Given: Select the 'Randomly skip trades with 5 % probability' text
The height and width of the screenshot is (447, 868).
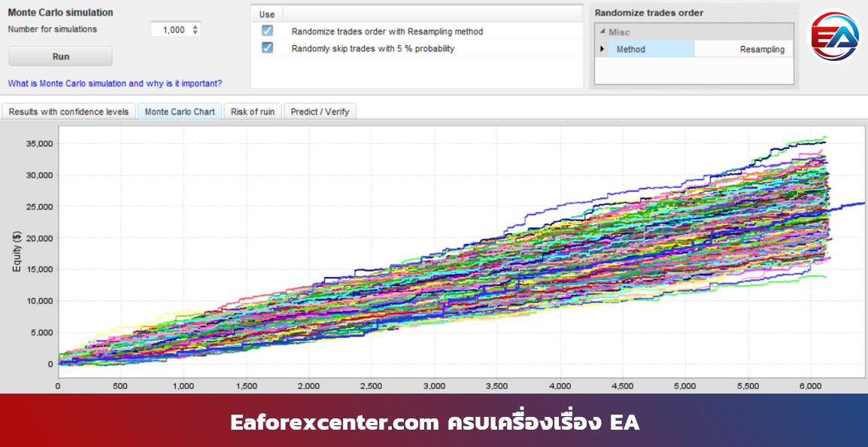Looking at the screenshot, I should [373, 48].
